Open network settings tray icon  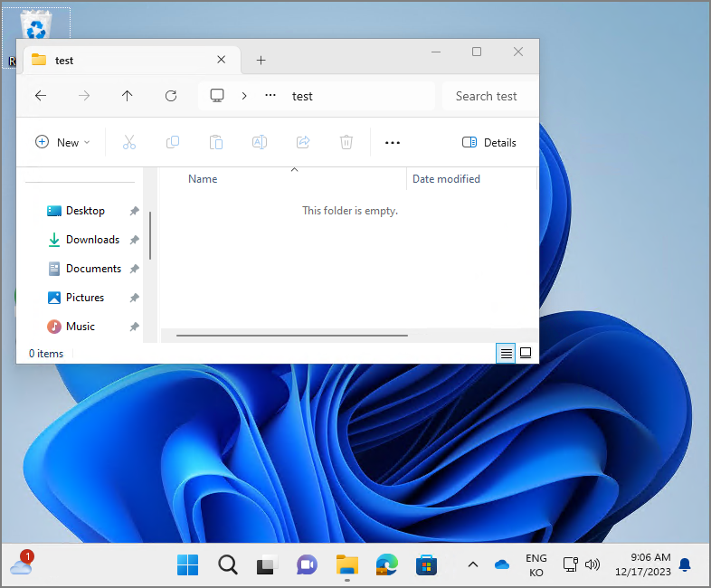571,564
